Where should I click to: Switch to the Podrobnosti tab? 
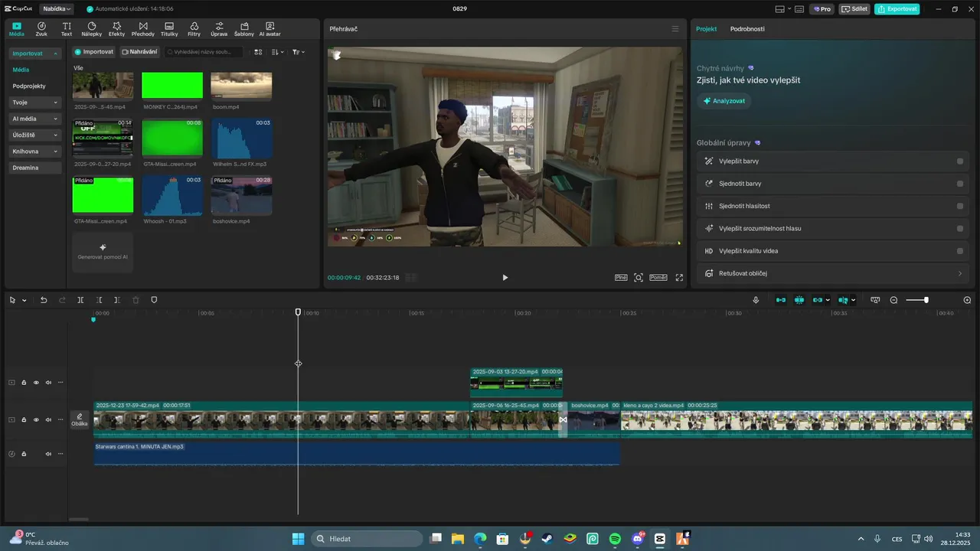(x=747, y=29)
